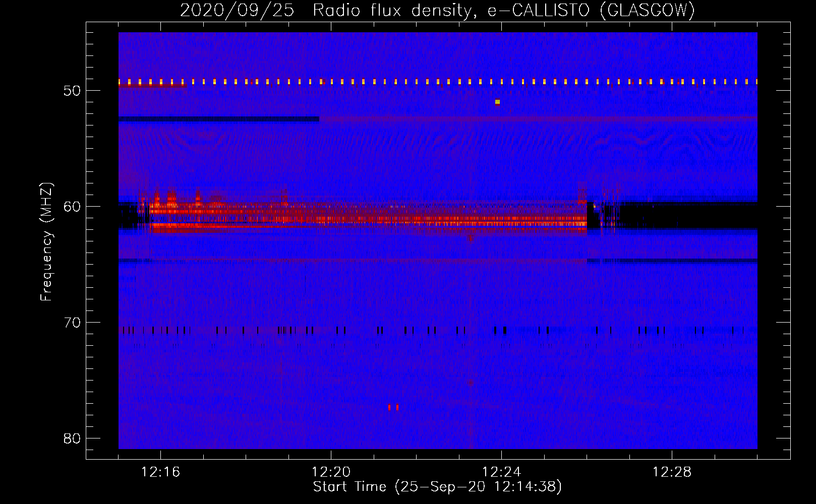
Task: Select the 12:24 time tick label
Action: [501, 472]
